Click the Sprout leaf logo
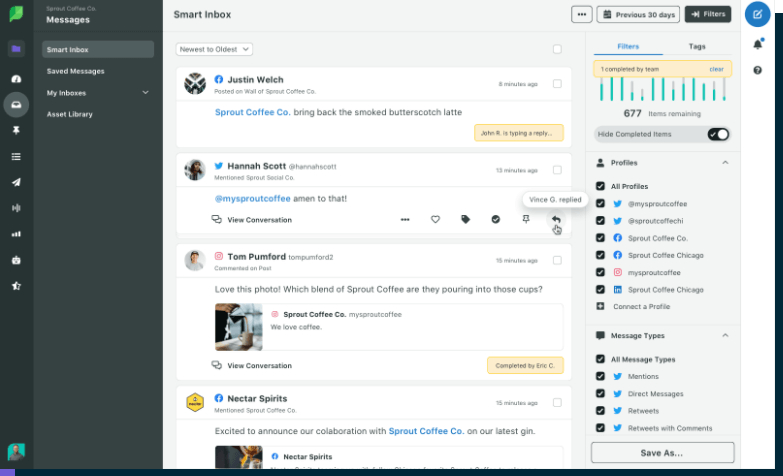The width and height of the screenshot is (783, 476). pyautogui.click(x=16, y=13)
